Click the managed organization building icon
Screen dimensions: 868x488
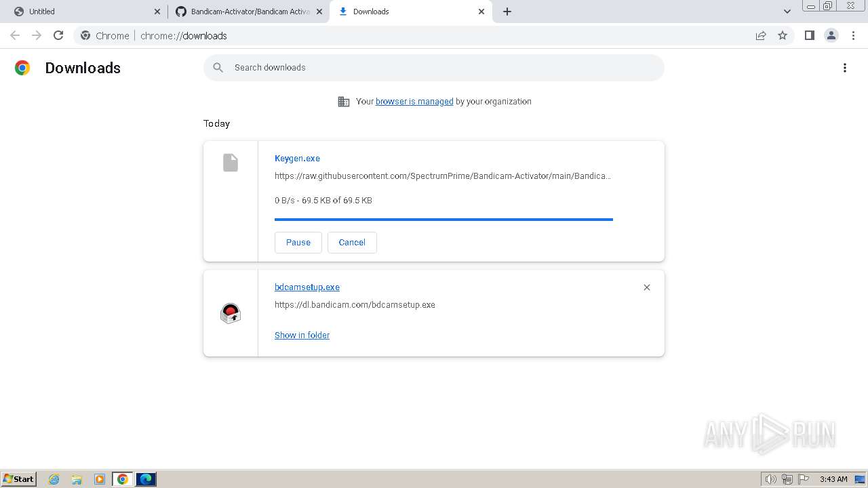[x=344, y=102]
